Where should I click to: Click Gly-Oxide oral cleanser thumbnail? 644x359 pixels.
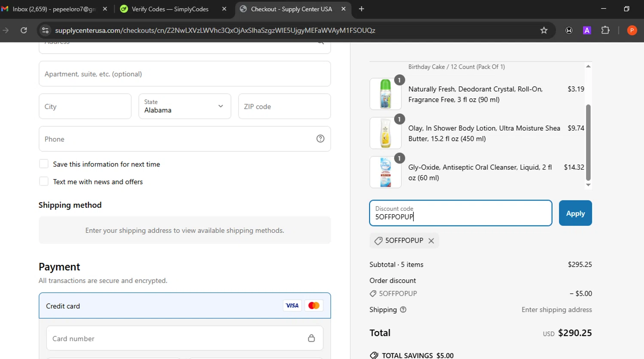[386, 172]
